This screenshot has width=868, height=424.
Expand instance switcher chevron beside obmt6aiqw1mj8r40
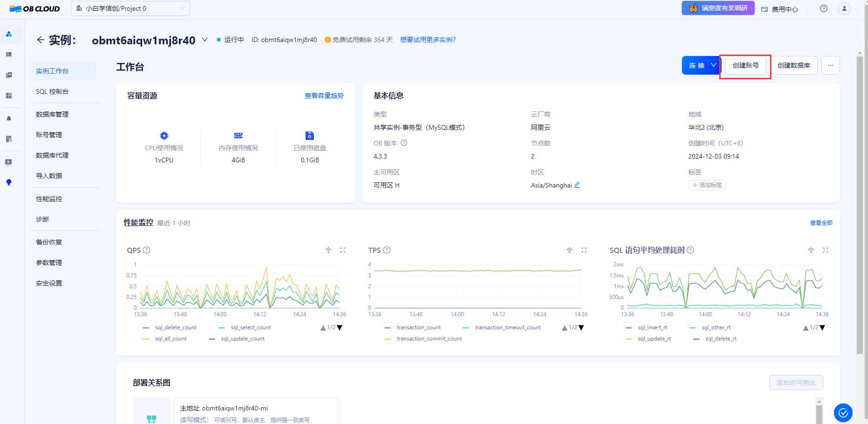click(x=204, y=40)
